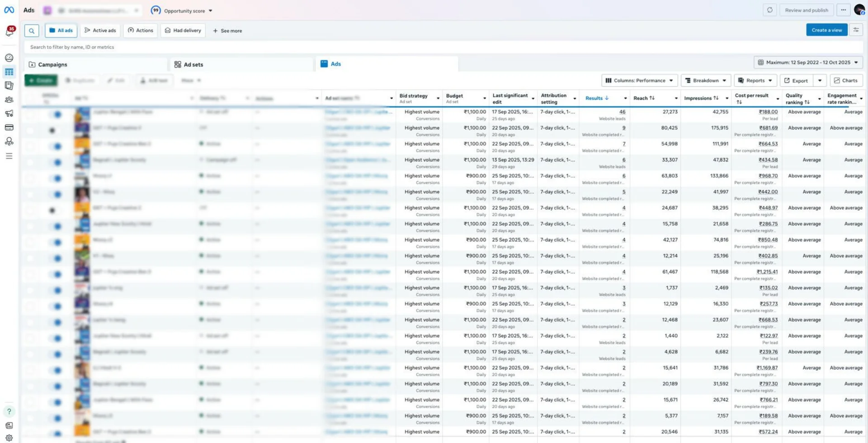868x443 pixels.
Task: Toggle the ad with ₹1,215.41 cost per result
Action: (56, 274)
